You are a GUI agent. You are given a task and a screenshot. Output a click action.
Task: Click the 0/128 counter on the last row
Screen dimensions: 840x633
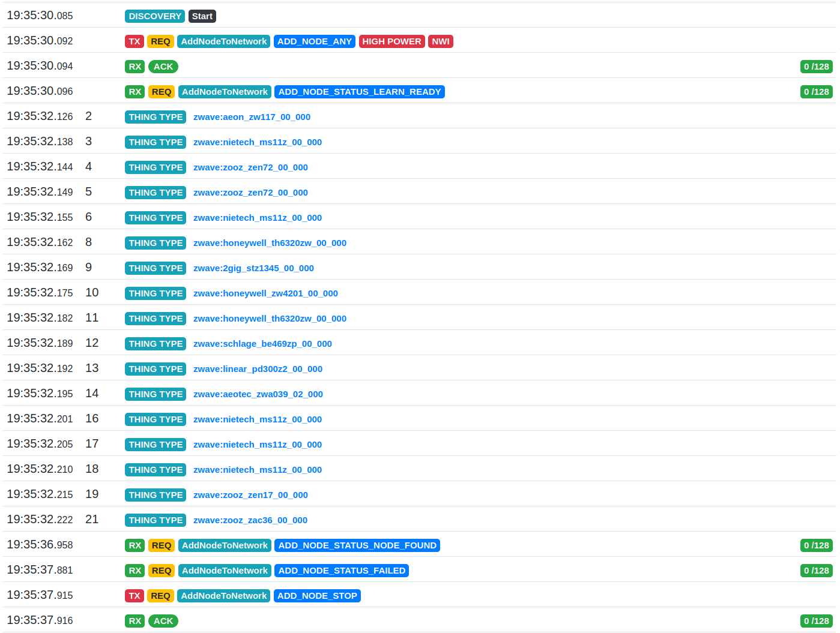coord(817,621)
